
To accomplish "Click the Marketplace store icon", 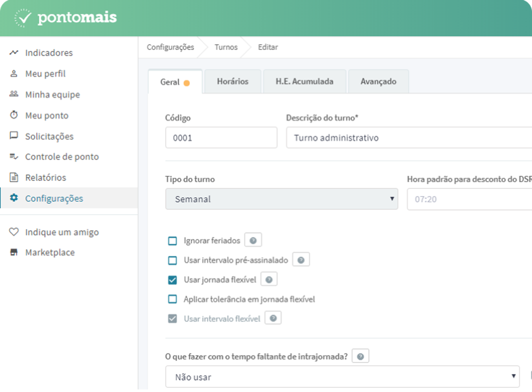I will pyautogui.click(x=14, y=252).
